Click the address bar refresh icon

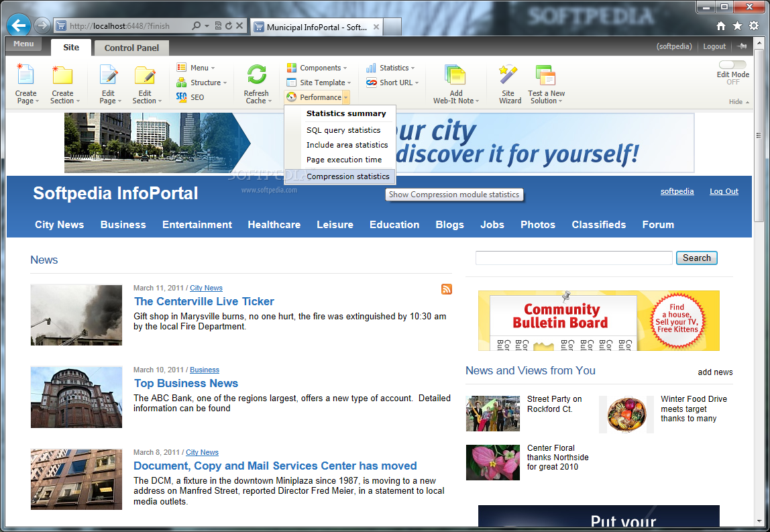(229, 25)
